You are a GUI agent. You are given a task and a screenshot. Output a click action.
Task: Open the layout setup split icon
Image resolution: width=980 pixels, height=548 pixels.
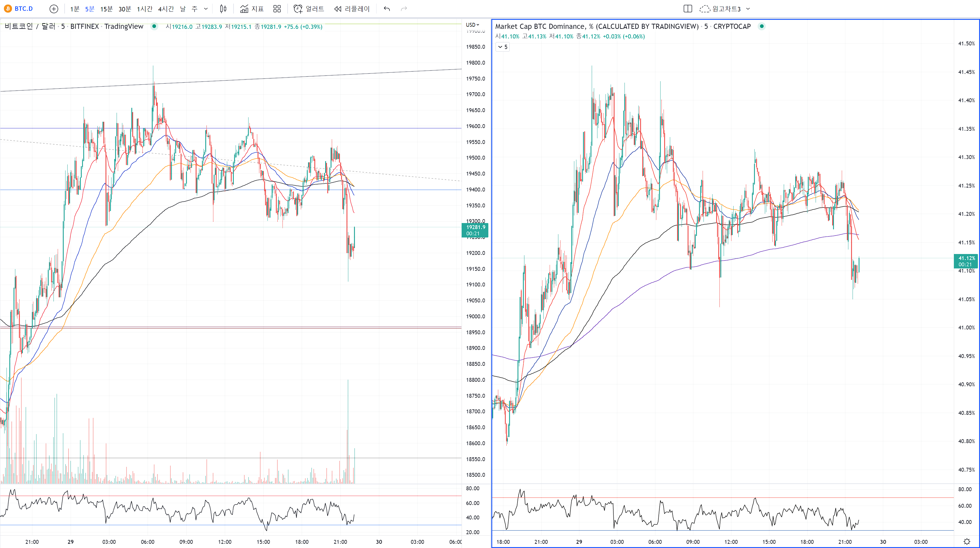tap(688, 9)
